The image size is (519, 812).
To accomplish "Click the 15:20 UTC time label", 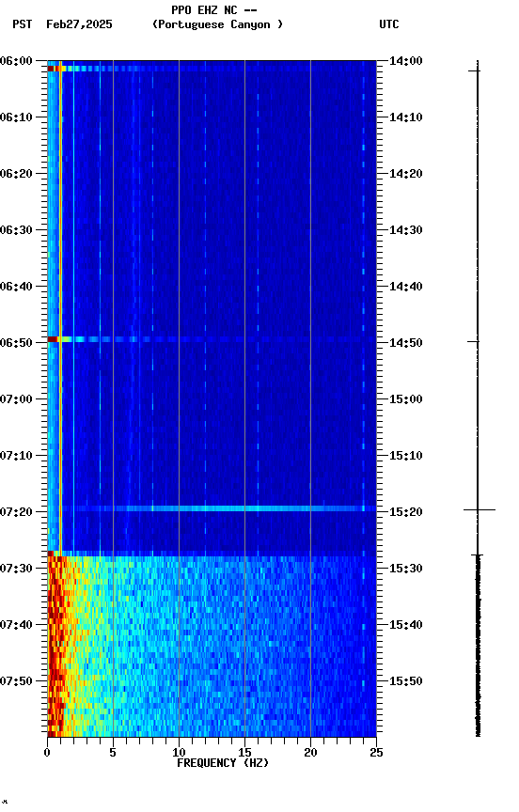I will [x=406, y=512].
